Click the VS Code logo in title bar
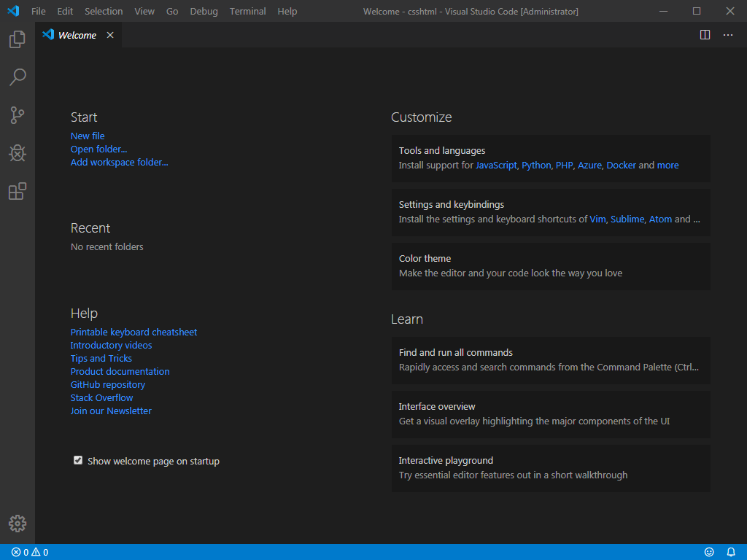Viewport: 747px width, 560px height. point(13,11)
